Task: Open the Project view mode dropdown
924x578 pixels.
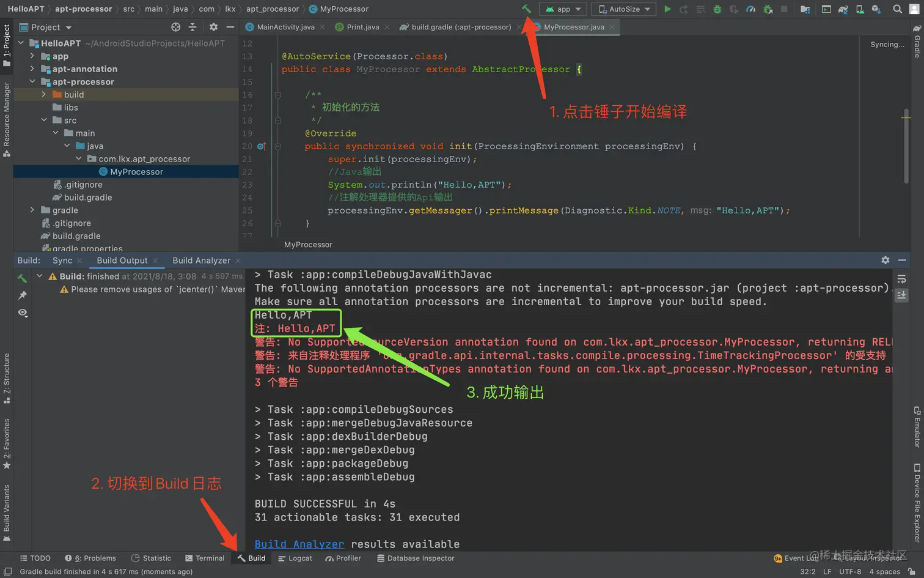Action: pyautogui.click(x=46, y=27)
